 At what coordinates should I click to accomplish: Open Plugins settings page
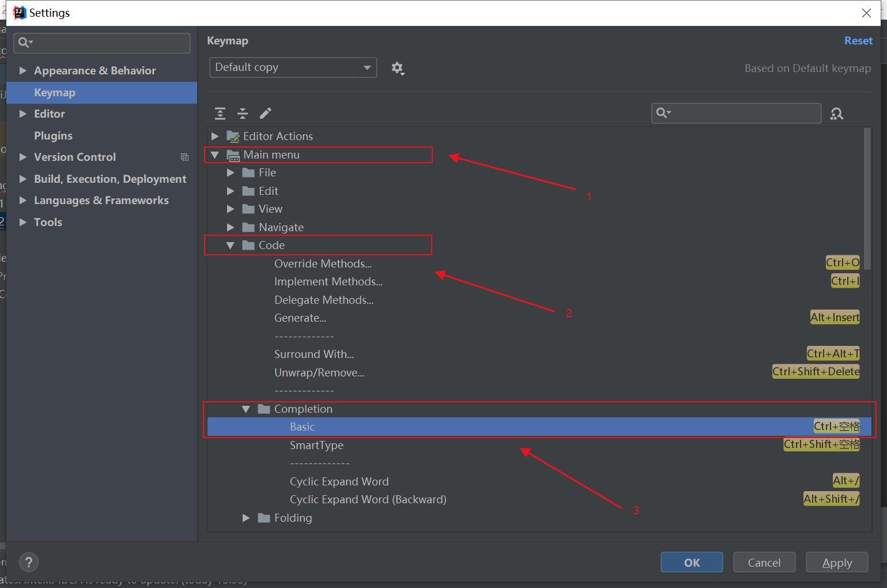[53, 136]
